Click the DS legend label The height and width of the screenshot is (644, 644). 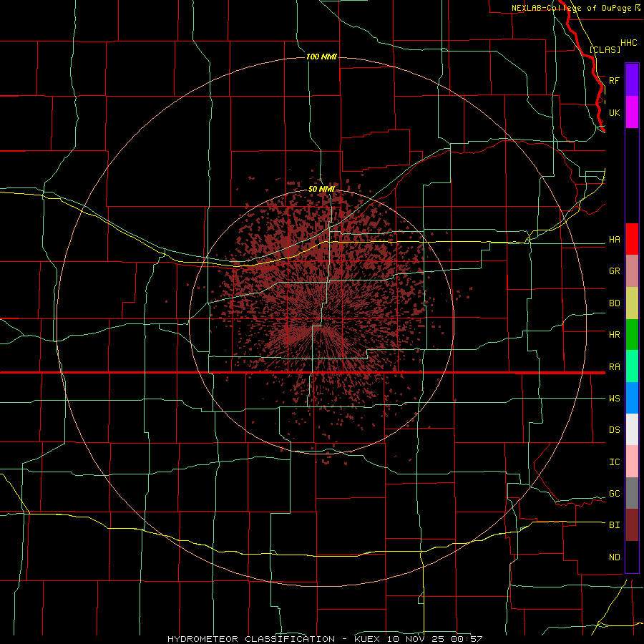[x=615, y=430]
